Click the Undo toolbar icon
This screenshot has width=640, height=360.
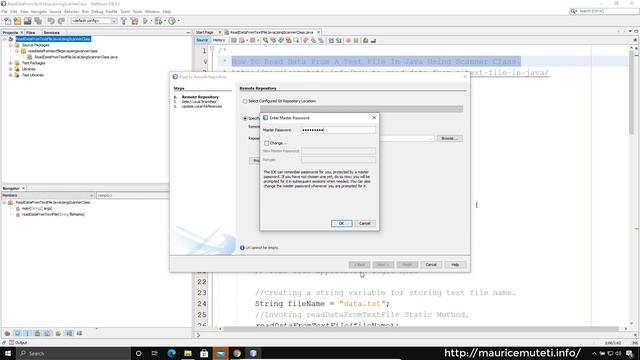tap(51, 21)
